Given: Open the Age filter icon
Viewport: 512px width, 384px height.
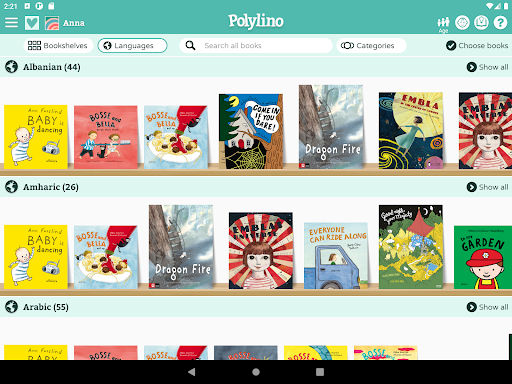Looking at the screenshot, I should point(443,24).
